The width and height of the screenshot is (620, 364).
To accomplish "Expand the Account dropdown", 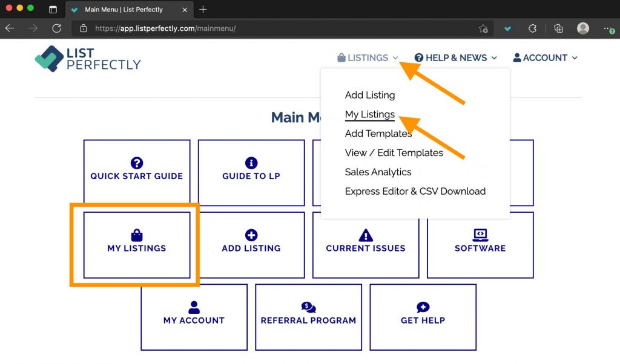I will (x=546, y=58).
